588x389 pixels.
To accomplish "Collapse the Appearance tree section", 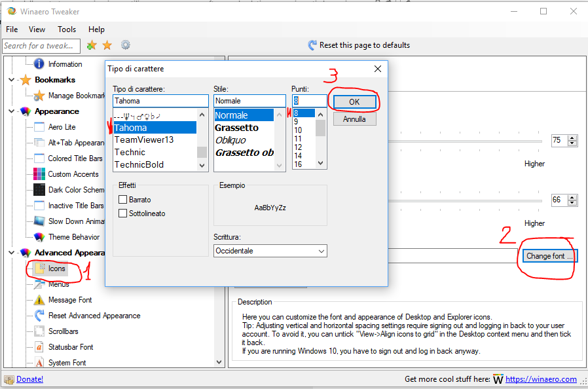I will tap(12, 111).
